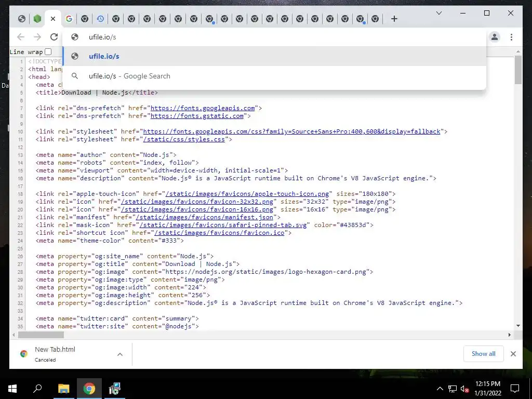Open the favicon.ico link
Image resolution: width=532 pixels, height=399 pixels.
point(219,233)
